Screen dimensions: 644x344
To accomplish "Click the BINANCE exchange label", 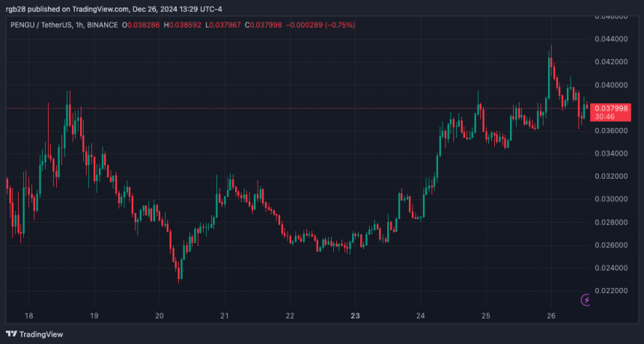I will [x=103, y=25].
